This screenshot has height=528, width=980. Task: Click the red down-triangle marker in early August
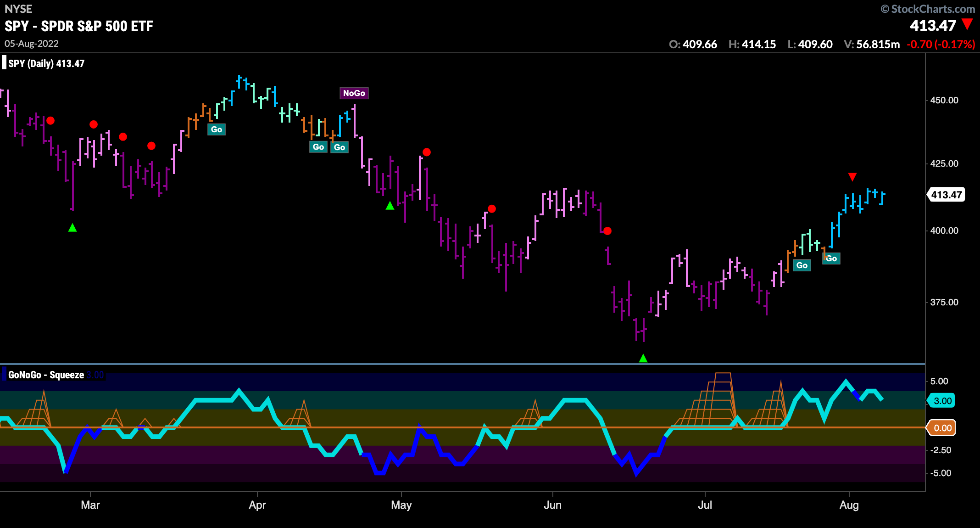(x=852, y=177)
